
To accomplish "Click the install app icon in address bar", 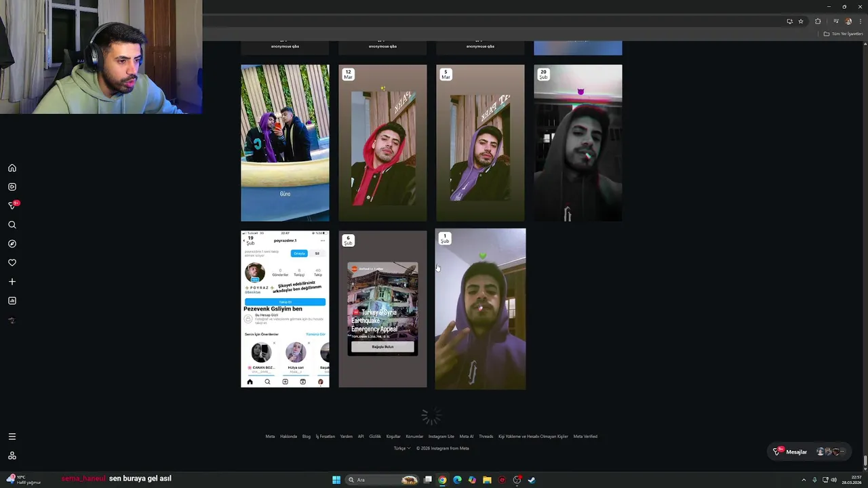I will (x=789, y=21).
